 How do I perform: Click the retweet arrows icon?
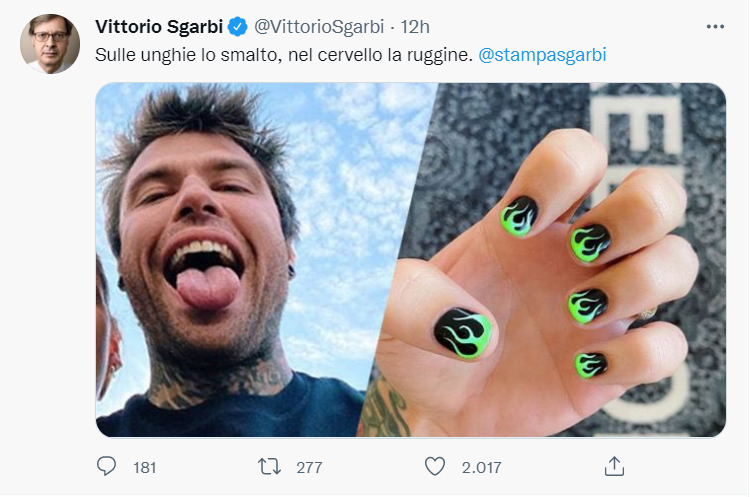(270, 466)
